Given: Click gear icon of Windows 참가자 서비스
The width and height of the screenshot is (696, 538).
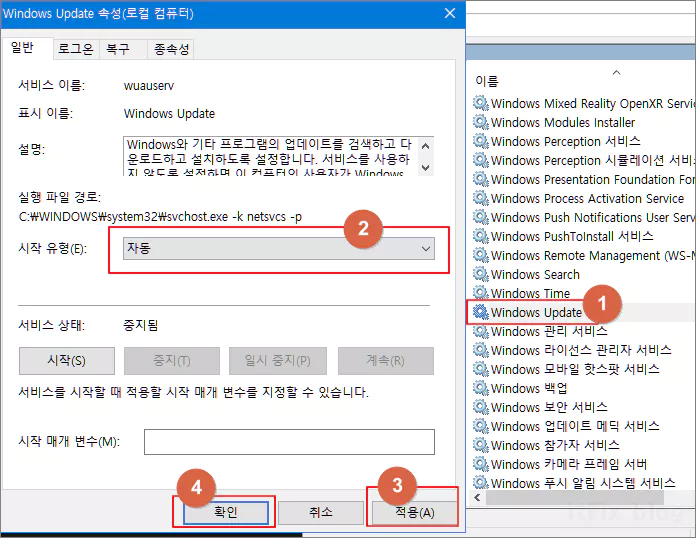Looking at the screenshot, I should pos(481,445).
